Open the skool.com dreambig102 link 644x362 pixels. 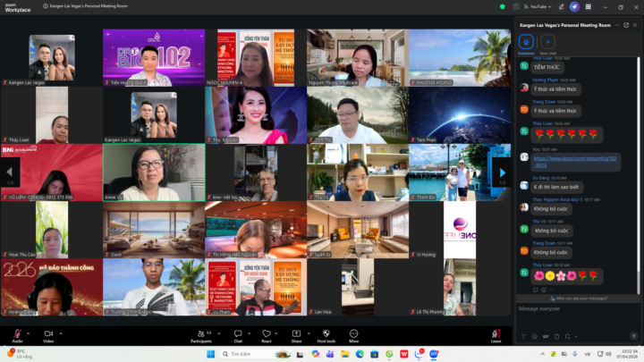click(574, 162)
